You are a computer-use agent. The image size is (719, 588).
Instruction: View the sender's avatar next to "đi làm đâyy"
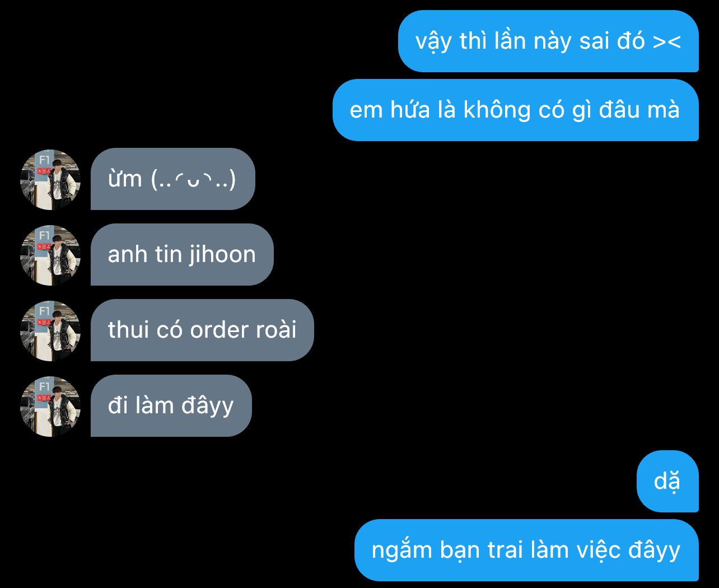tap(50, 406)
